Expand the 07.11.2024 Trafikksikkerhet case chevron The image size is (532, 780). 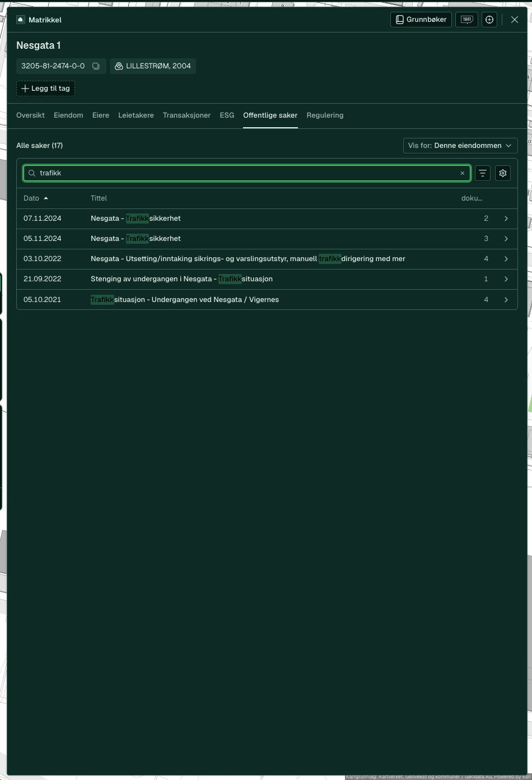tap(506, 219)
